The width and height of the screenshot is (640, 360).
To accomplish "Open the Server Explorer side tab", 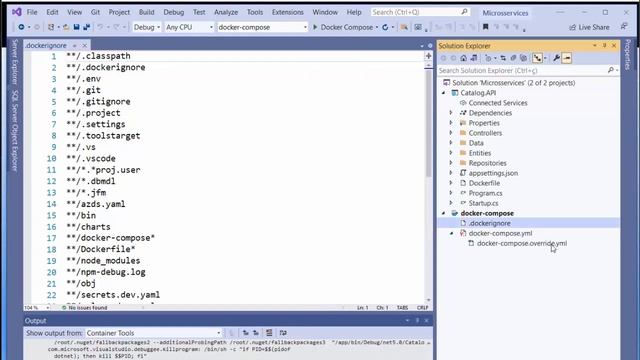I will tap(15, 61).
